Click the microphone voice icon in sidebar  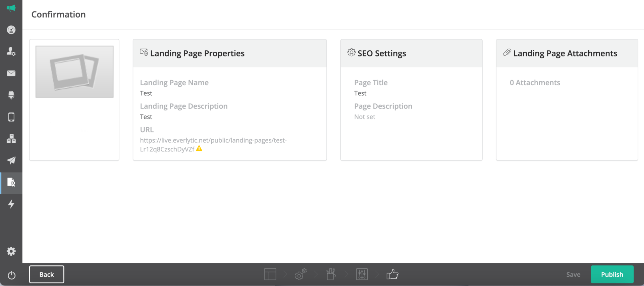[x=11, y=95]
